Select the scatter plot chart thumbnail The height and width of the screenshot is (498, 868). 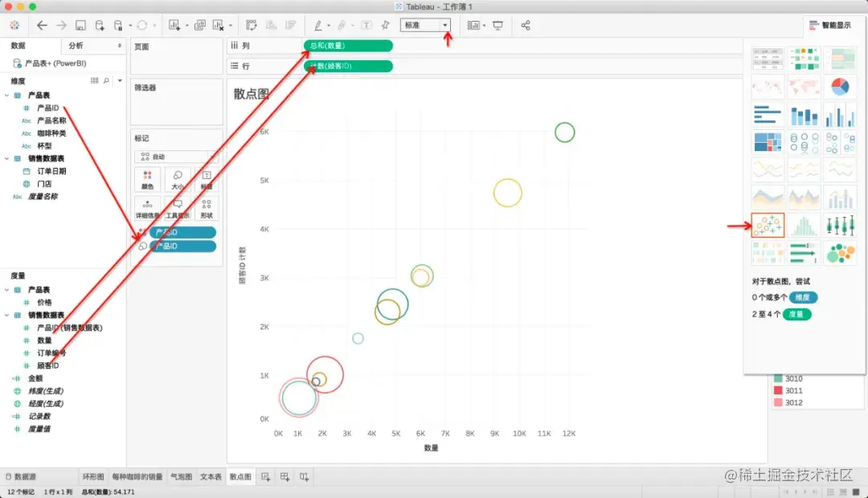[x=768, y=225]
